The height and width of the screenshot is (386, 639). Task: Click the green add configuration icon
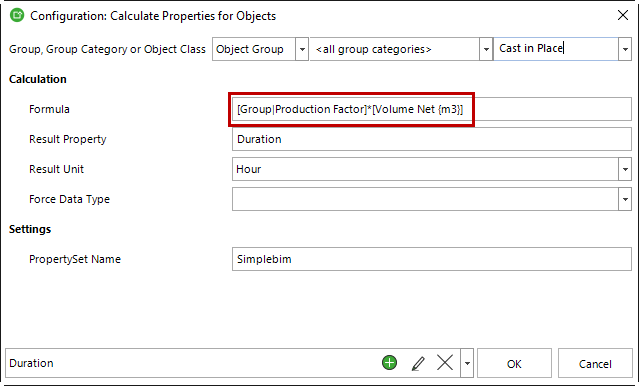pos(389,362)
